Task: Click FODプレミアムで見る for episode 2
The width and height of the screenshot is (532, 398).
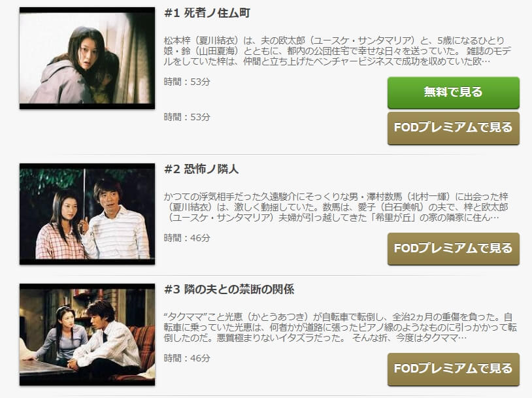Action: coord(454,248)
